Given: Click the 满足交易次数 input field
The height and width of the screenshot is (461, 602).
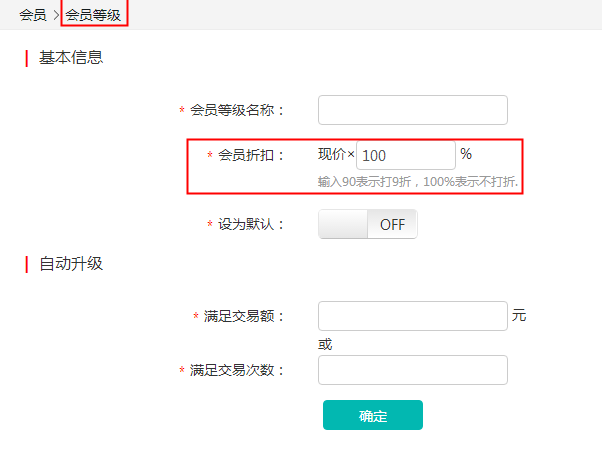Looking at the screenshot, I should 412,370.
